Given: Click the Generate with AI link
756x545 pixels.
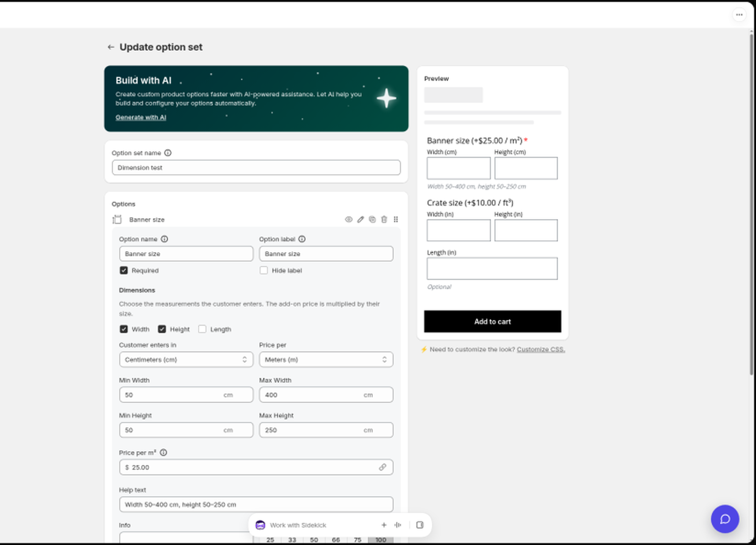Looking at the screenshot, I should (141, 117).
